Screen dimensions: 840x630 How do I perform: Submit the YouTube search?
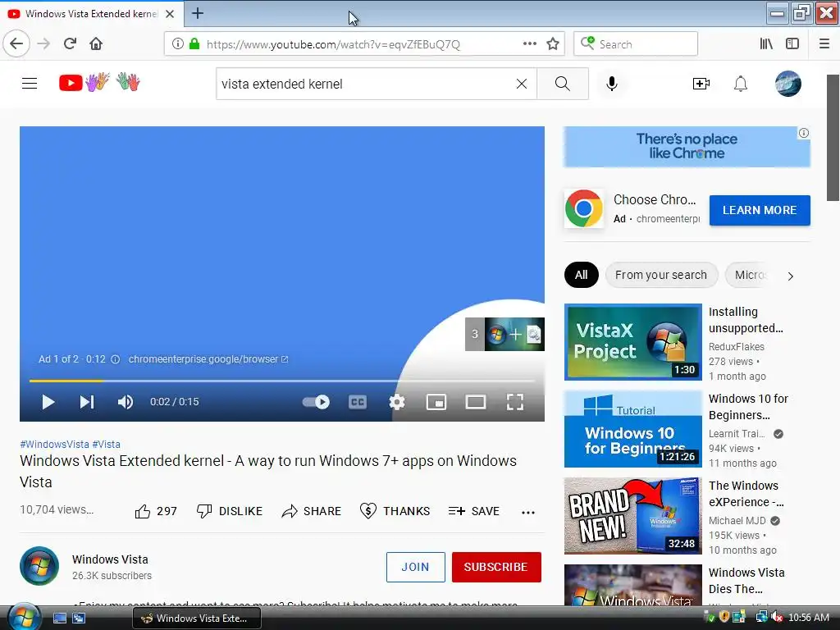click(x=563, y=84)
